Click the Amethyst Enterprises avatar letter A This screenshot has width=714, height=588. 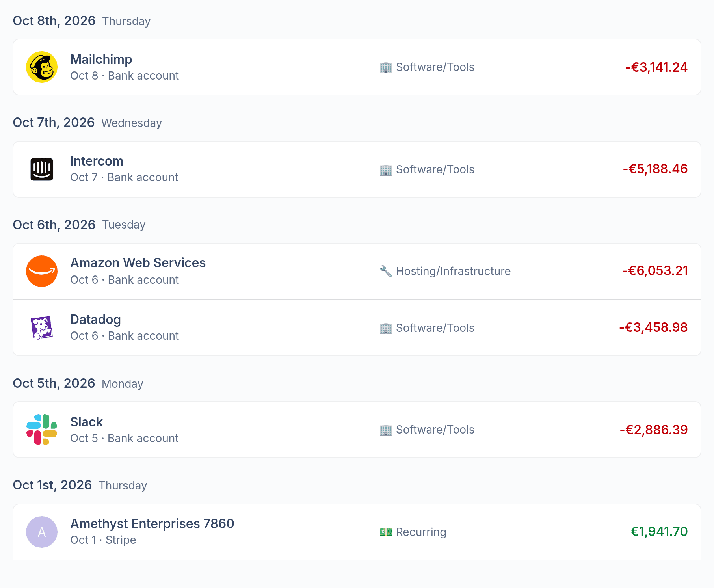[42, 532]
